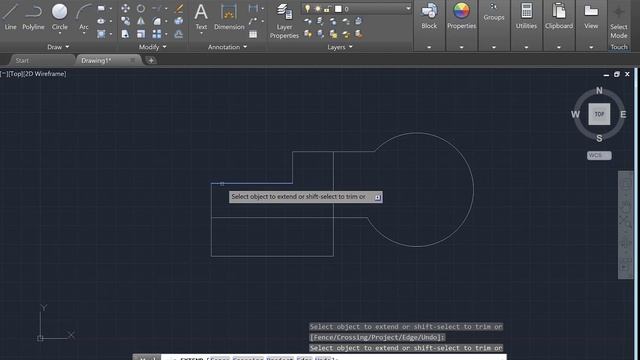Screen dimensions: 640x360
Task: Expand the Layers panel
Action: click(x=340, y=47)
